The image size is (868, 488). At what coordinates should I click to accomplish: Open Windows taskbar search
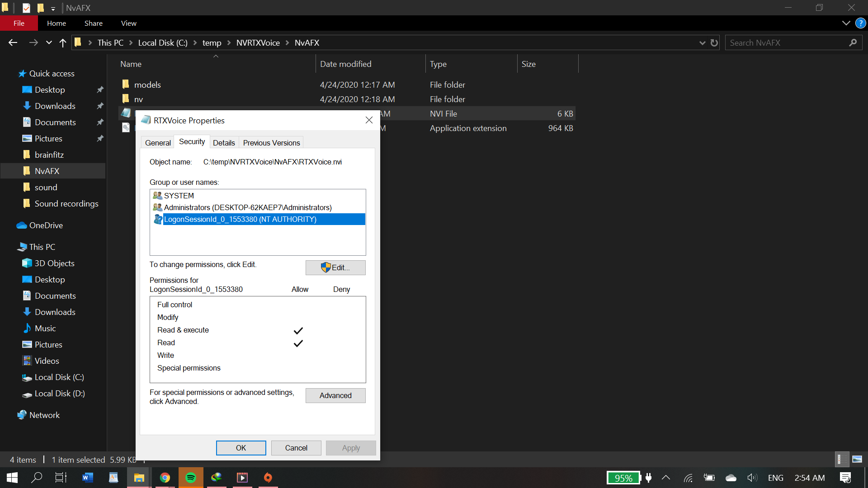point(37,478)
